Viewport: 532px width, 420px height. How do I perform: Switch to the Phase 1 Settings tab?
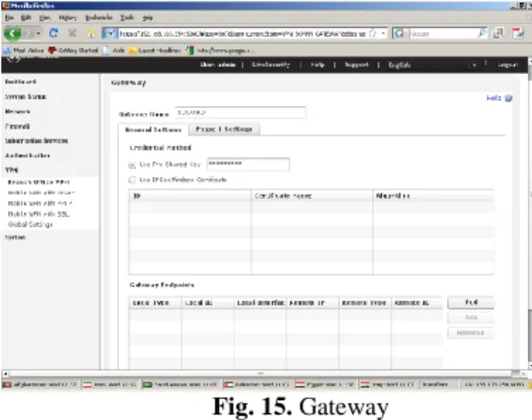(224, 129)
